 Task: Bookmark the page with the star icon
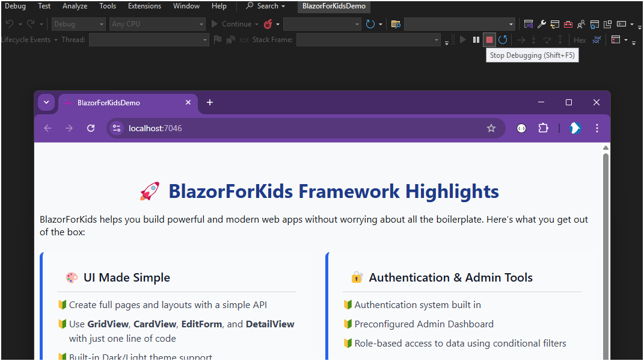491,128
